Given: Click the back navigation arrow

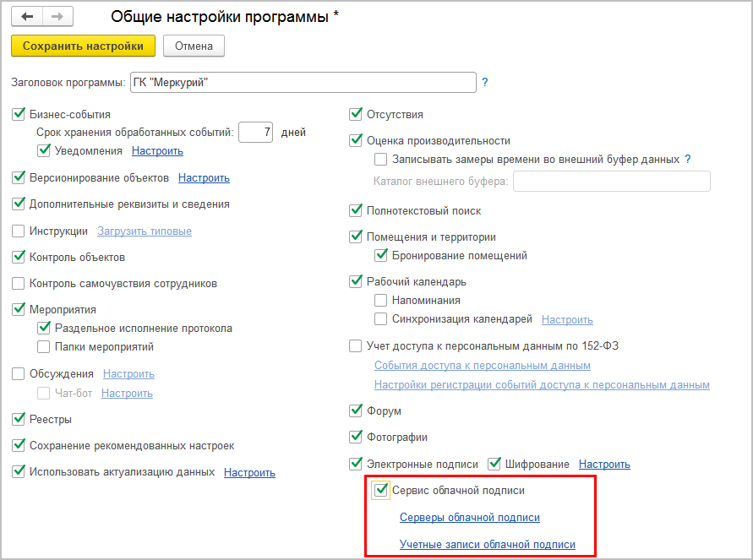Looking at the screenshot, I should coord(27,17).
